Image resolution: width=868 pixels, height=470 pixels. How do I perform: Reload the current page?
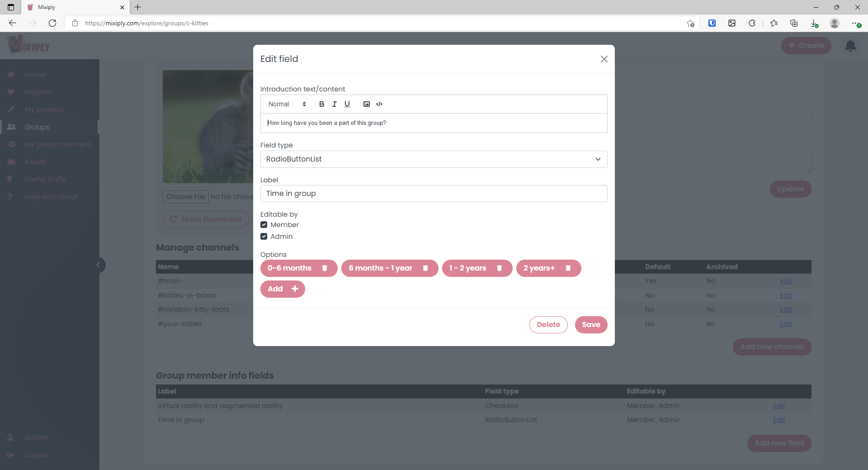click(x=52, y=23)
